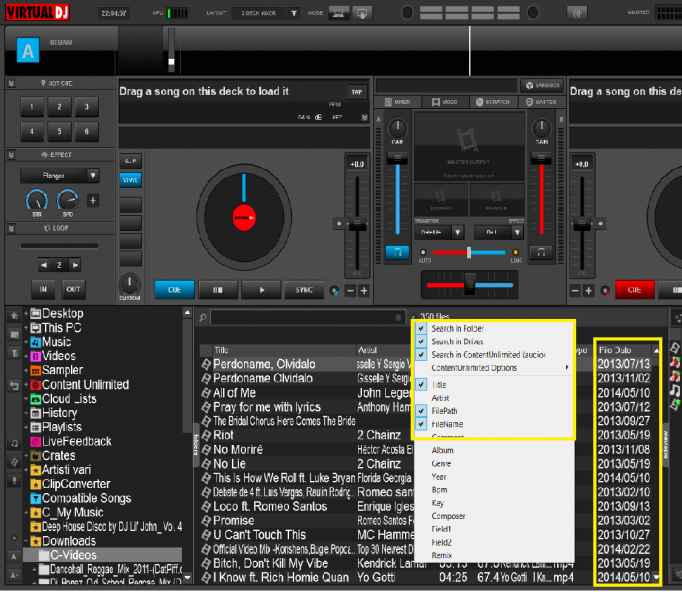Click the video crossfader slider
The width and height of the screenshot is (682, 600).
469,252
